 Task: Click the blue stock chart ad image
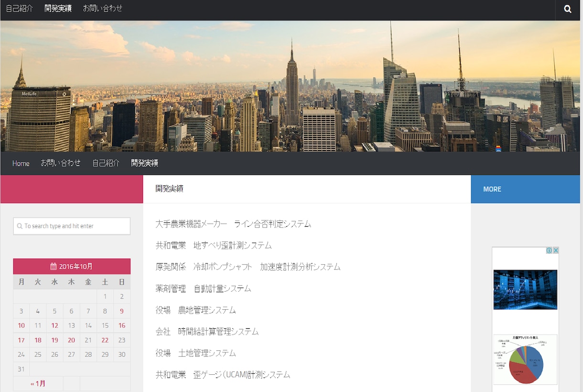(525, 290)
